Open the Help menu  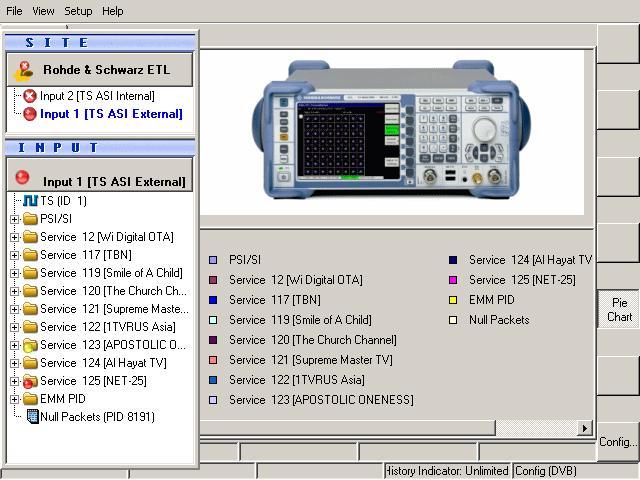(x=112, y=11)
